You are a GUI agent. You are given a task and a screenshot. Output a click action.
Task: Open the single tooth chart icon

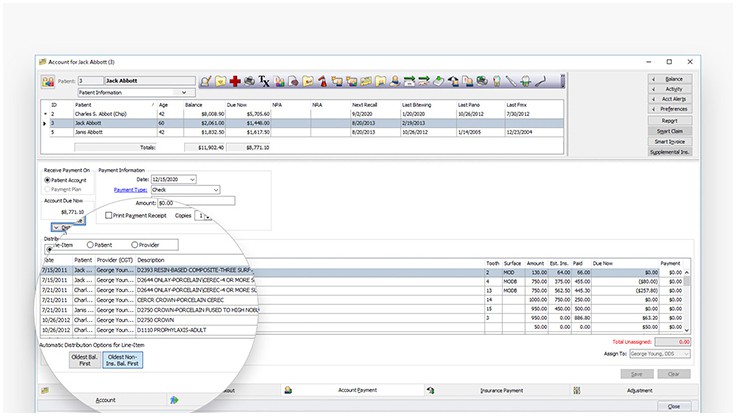497,81
